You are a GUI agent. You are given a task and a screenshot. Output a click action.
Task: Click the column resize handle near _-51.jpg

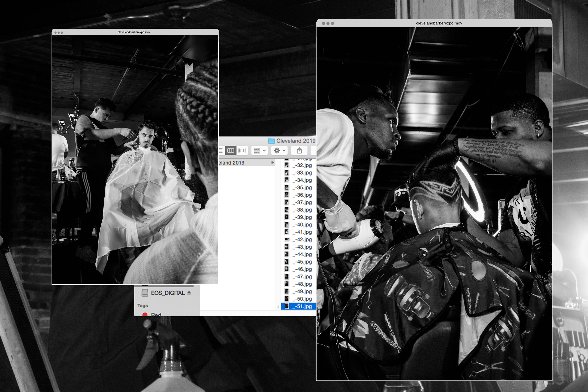(x=278, y=307)
